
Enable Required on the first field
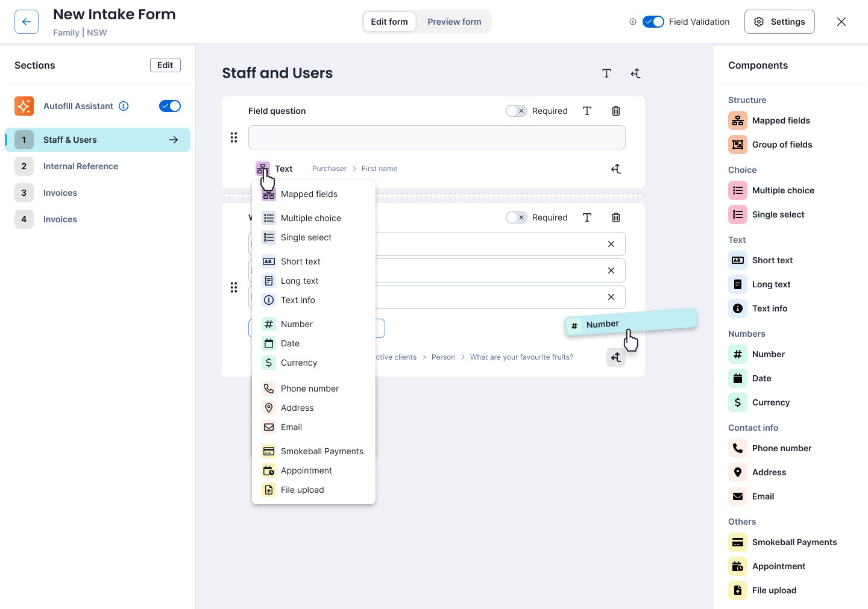click(517, 111)
